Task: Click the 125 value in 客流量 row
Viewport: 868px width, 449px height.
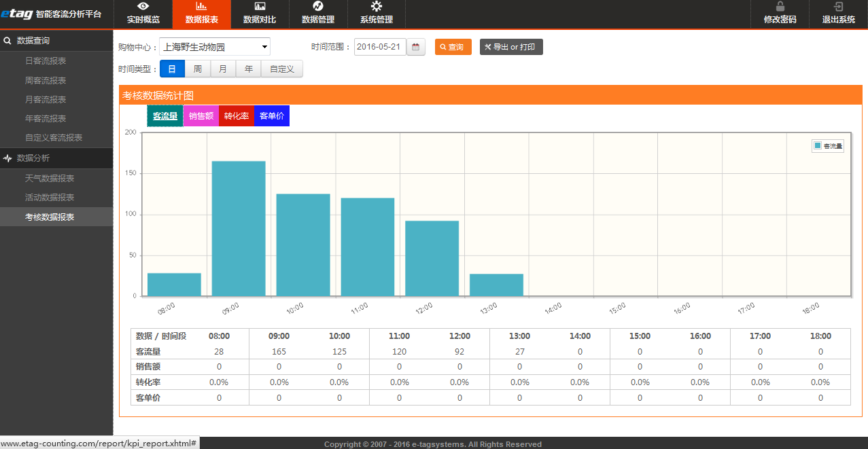Action: (339, 352)
